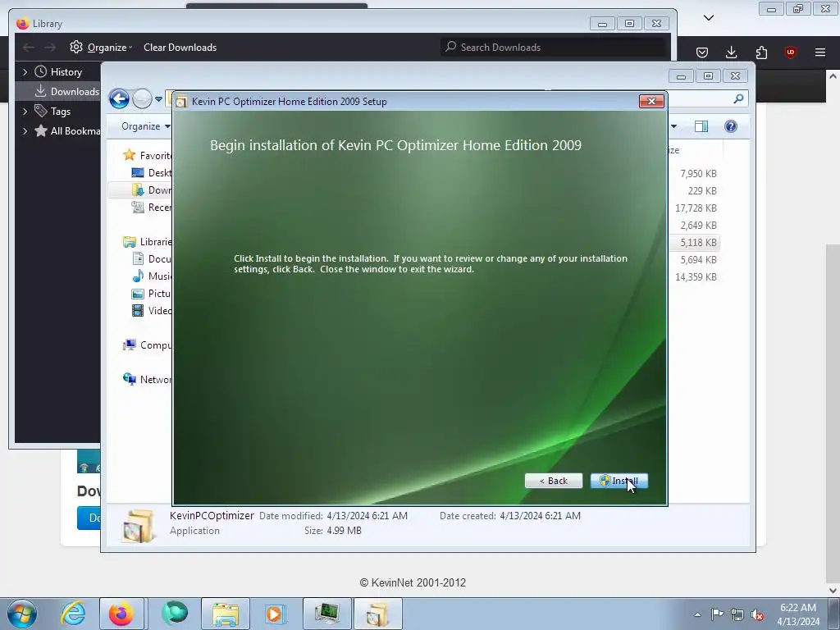Open Pictures library in Explorer sidebar

tap(152, 293)
